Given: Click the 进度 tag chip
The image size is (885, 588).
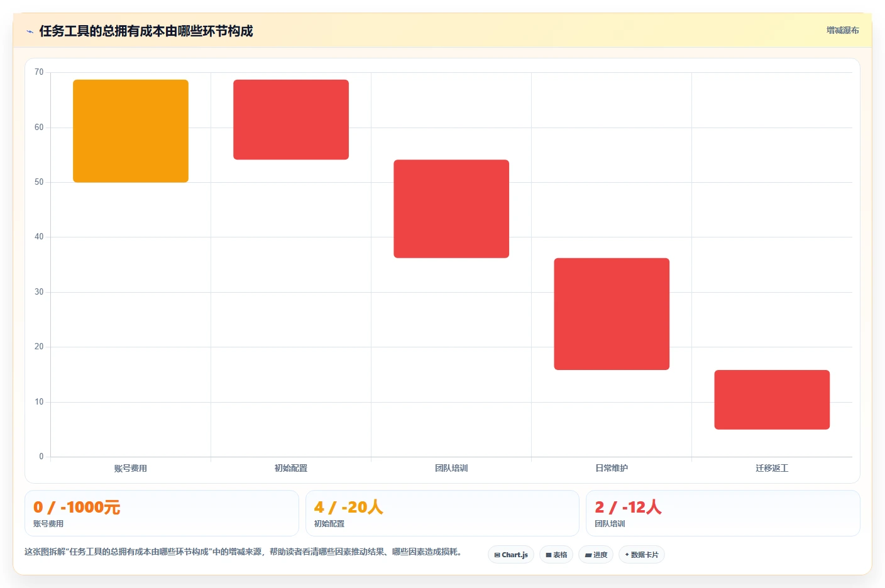Looking at the screenshot, I should point(596,555).
